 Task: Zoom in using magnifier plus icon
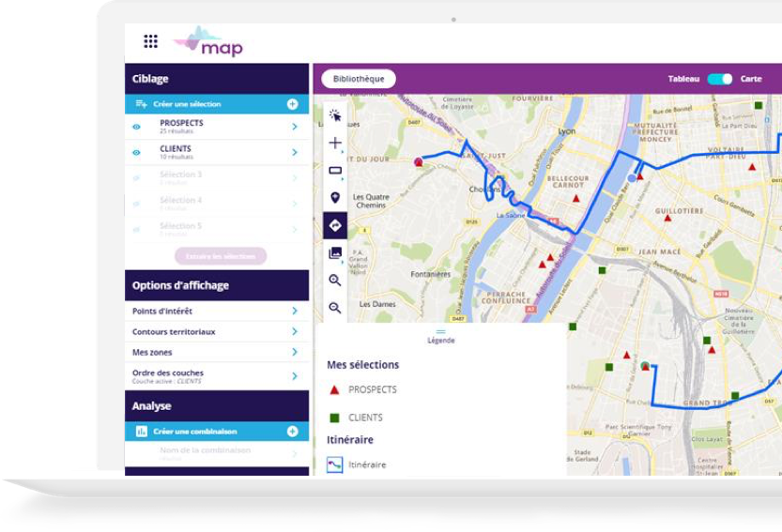[335, 281]
